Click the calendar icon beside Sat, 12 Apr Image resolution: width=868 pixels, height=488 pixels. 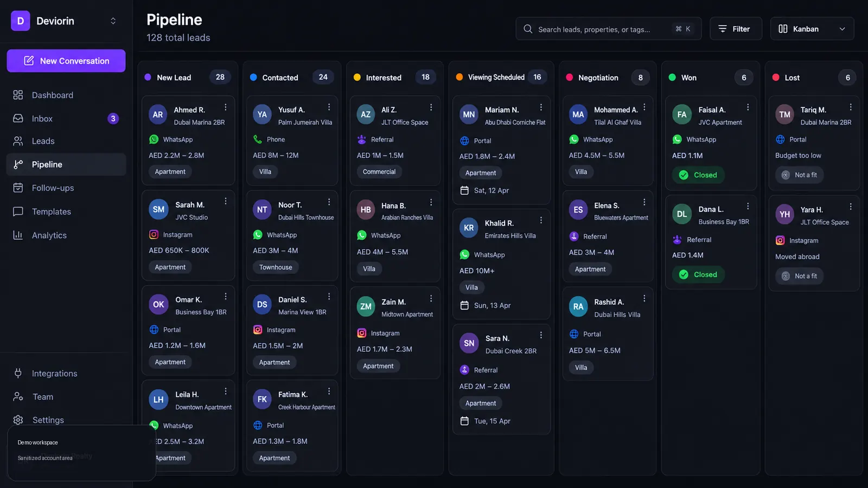point(464,190)
